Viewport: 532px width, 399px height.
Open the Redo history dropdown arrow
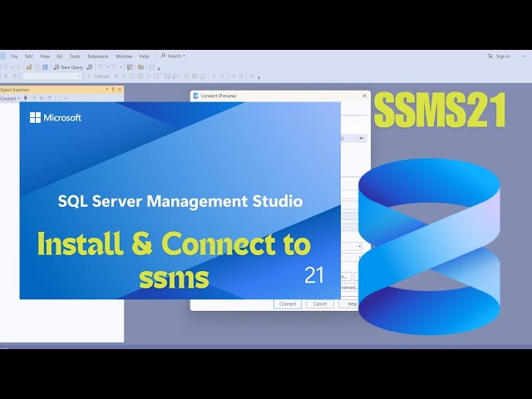coord(121,67)
